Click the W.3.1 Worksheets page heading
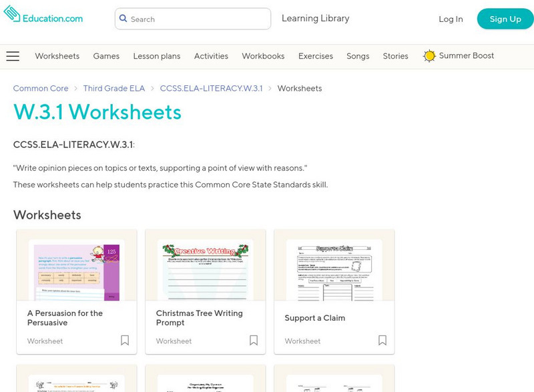The image size is (534, 392). [97, 112]
